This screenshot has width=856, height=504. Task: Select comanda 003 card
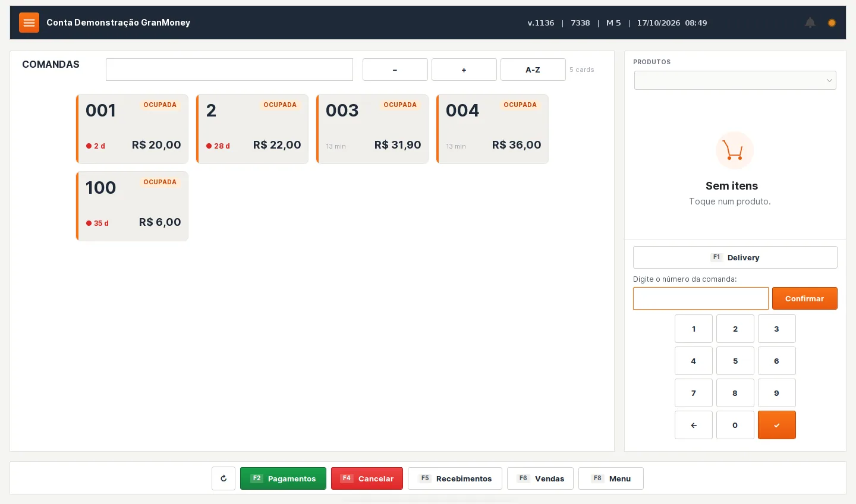[372, 129]
